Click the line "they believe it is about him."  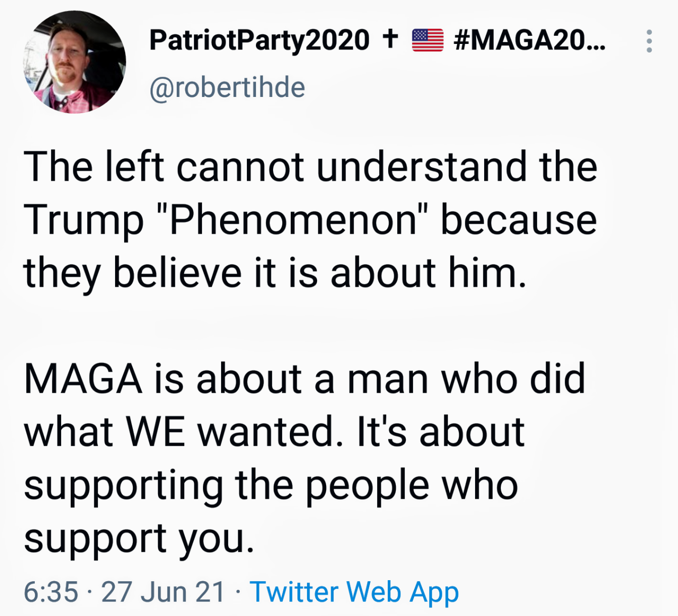[275, 273]
